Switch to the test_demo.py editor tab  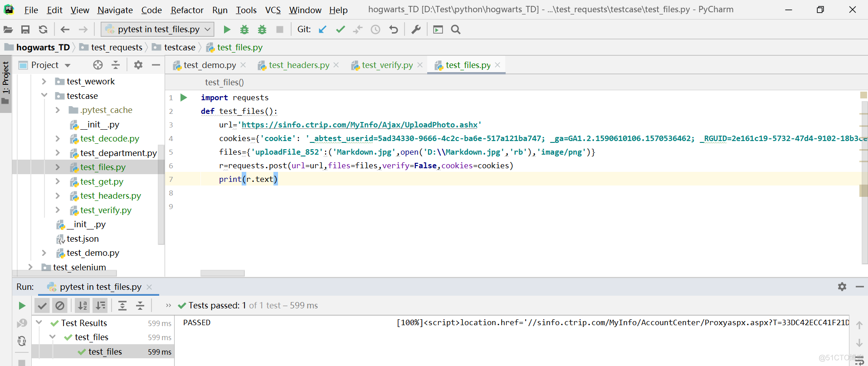click(x=210, y=65)
